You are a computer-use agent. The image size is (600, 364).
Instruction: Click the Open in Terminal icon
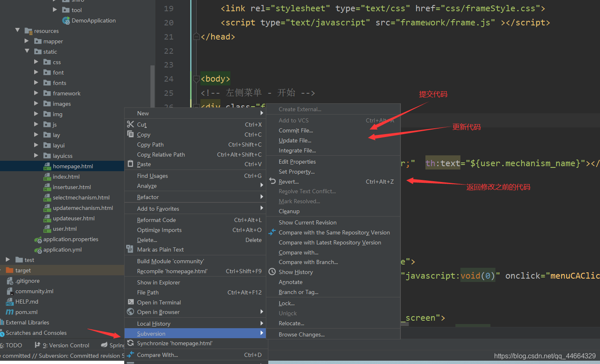[130, 302]
